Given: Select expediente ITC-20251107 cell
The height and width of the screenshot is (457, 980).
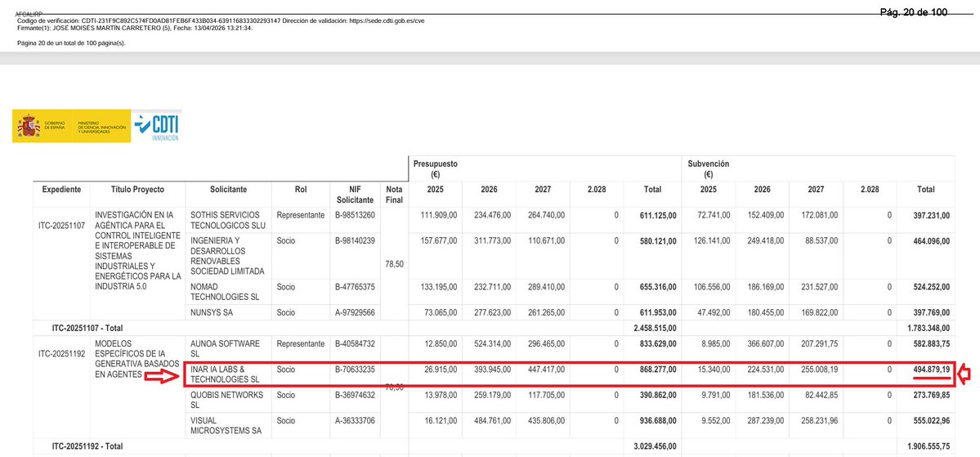Looking at the screenshot, I should pyautogui.click(x=61, y=226).
